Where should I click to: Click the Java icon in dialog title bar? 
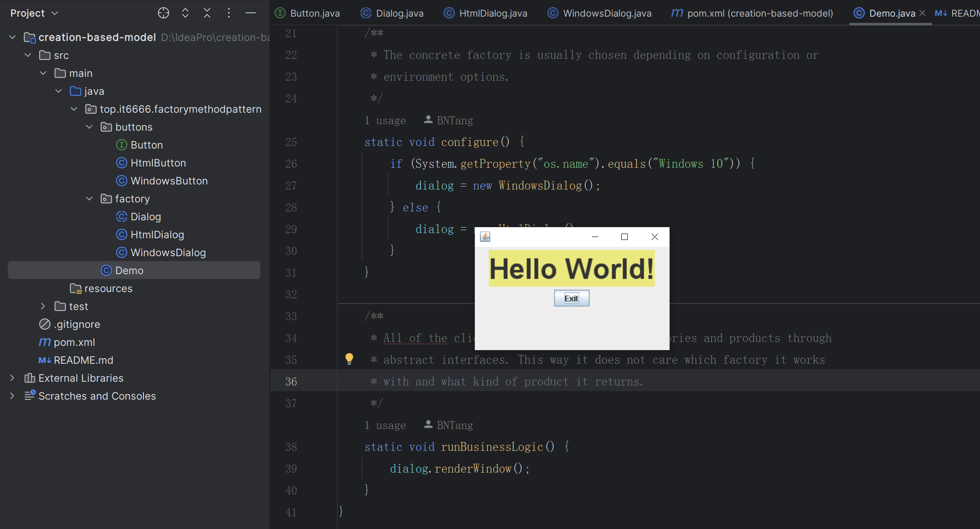coord(485,237)
